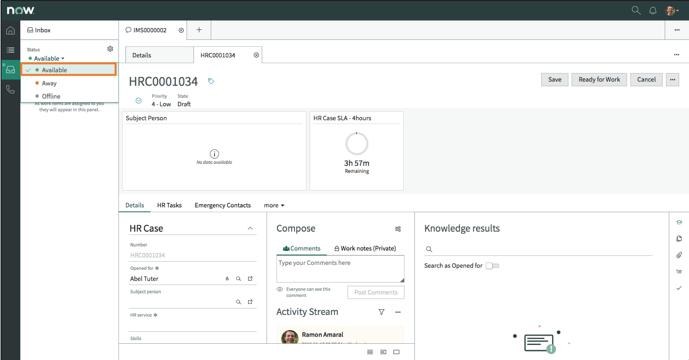Click the HR service field

tap(192, 325)
